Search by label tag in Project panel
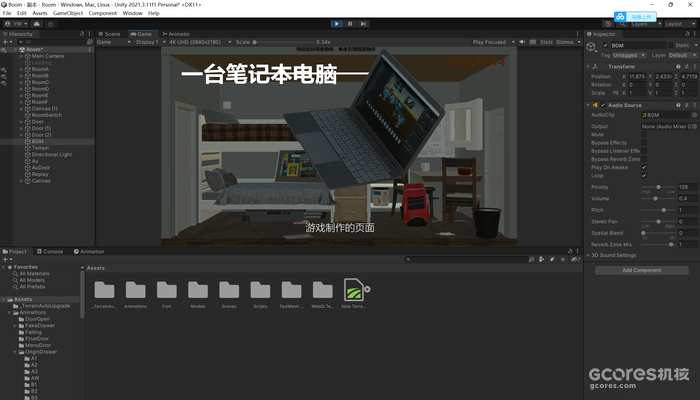Viewport: 700px width, 400px height. click(x=552, y=259)
